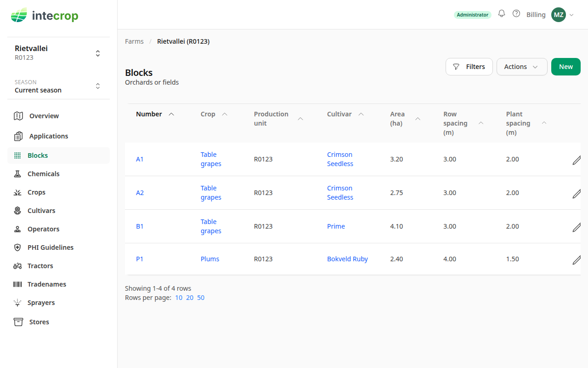Click the Tradenames barcode icon
588x368 pixels.
click(x=17, y=284)
